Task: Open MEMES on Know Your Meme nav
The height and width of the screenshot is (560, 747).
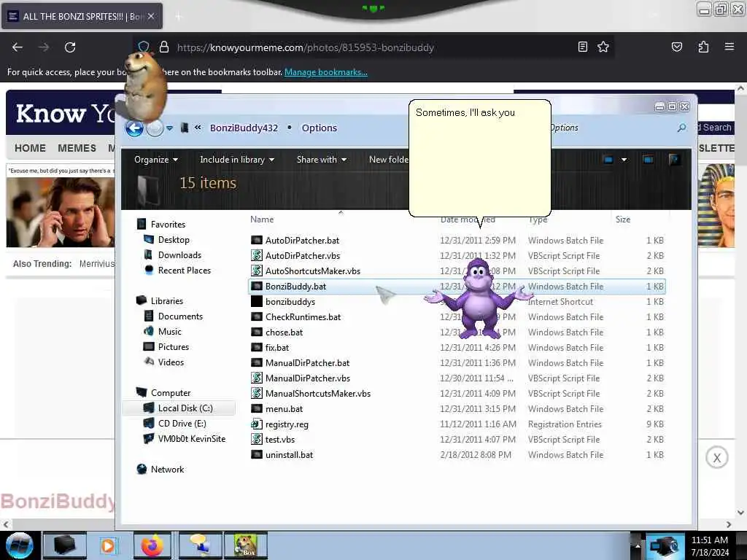Action: coord(77,148)
